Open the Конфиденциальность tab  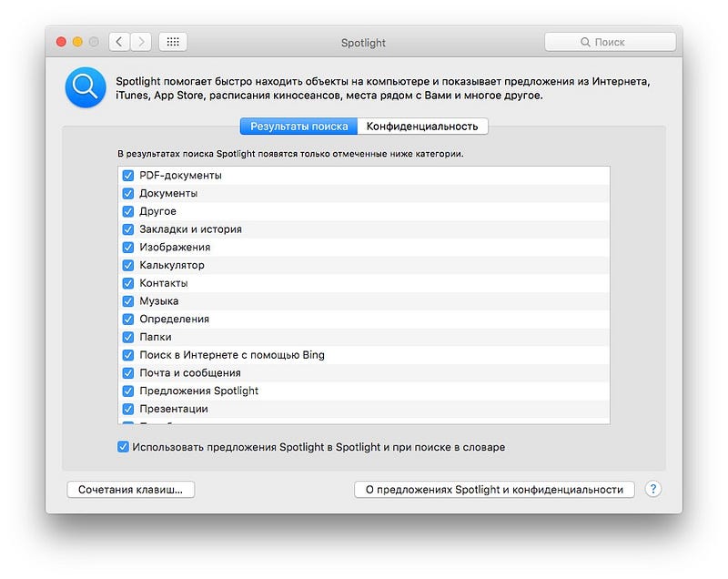coord(422,127)
